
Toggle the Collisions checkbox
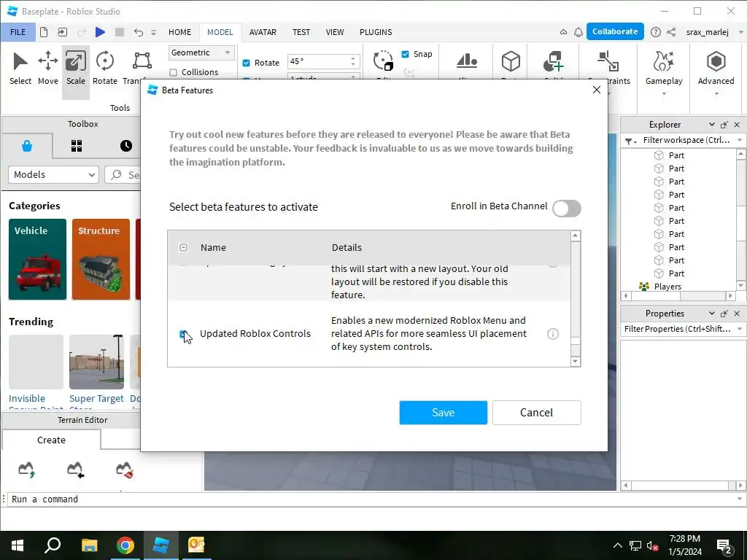click(174, 72)
